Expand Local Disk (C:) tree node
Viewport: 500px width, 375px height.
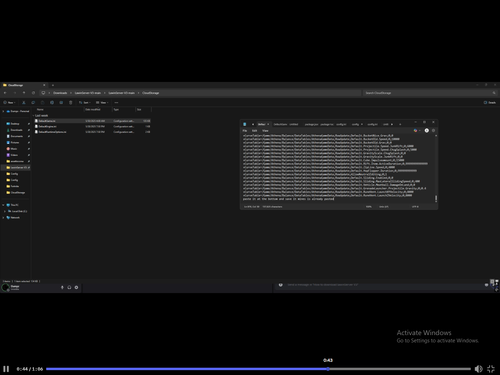tap(5, 211)
